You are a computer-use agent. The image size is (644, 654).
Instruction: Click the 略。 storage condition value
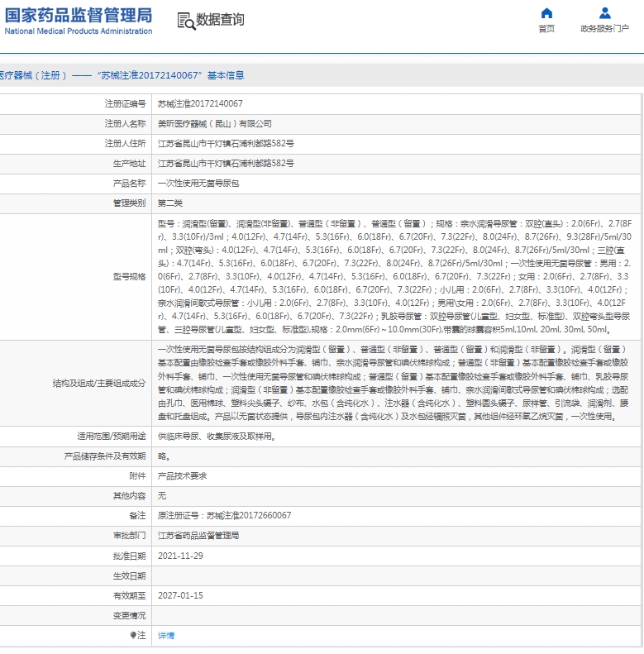[164, 456]
